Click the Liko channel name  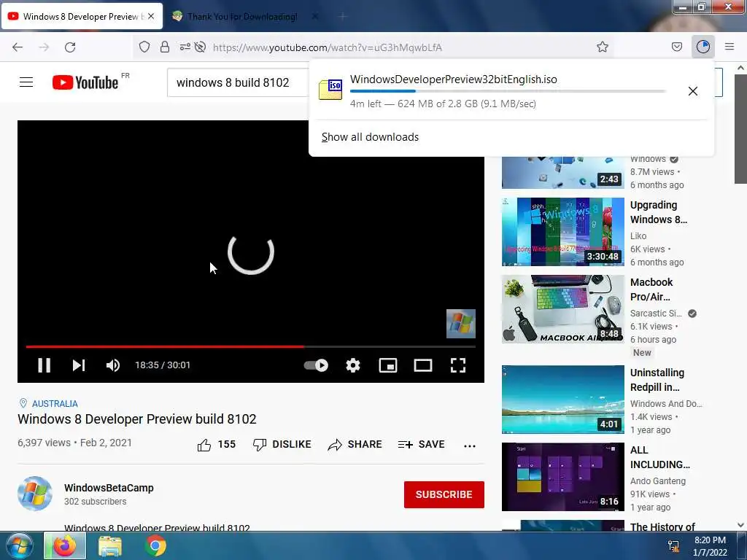[x=638, y=236]
